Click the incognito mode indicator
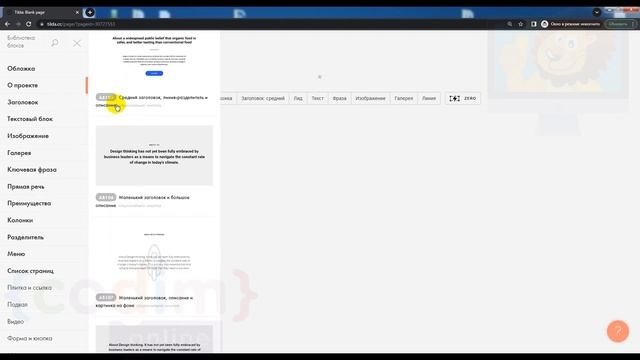 (x=571, y=24)
